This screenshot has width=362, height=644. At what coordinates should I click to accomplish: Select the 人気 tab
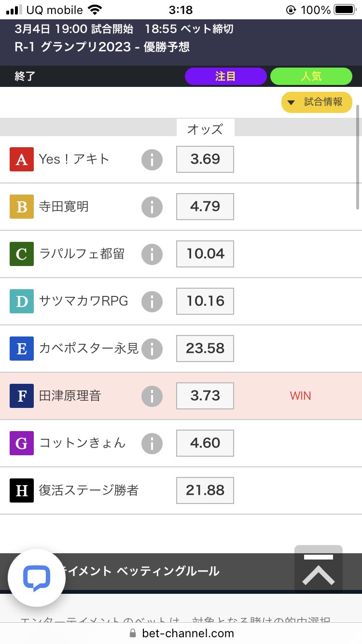(x=311, y=76)
